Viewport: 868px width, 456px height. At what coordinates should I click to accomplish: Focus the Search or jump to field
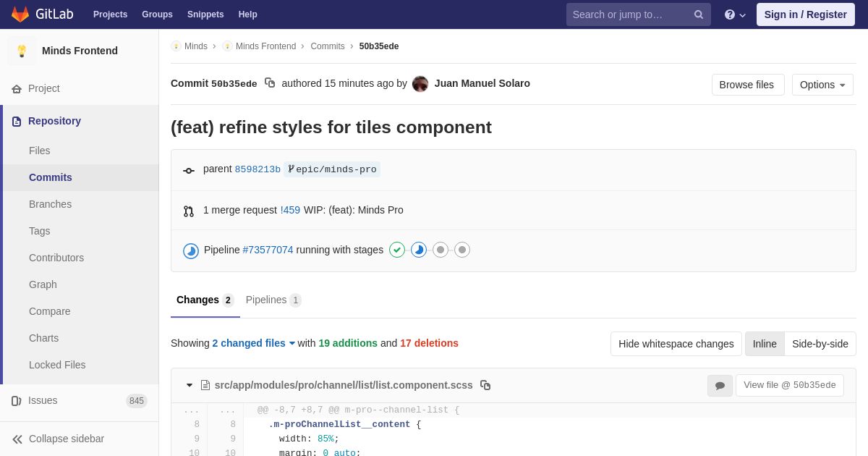coord(639,14)
